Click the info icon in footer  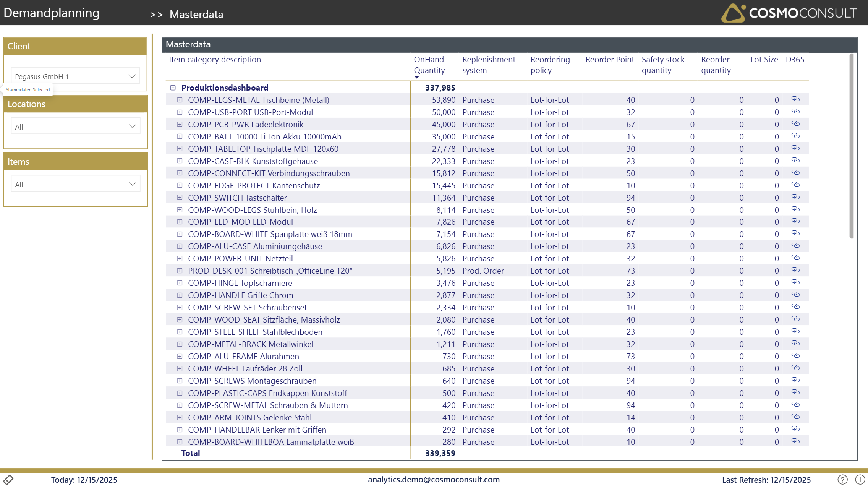tap(860, 479)
